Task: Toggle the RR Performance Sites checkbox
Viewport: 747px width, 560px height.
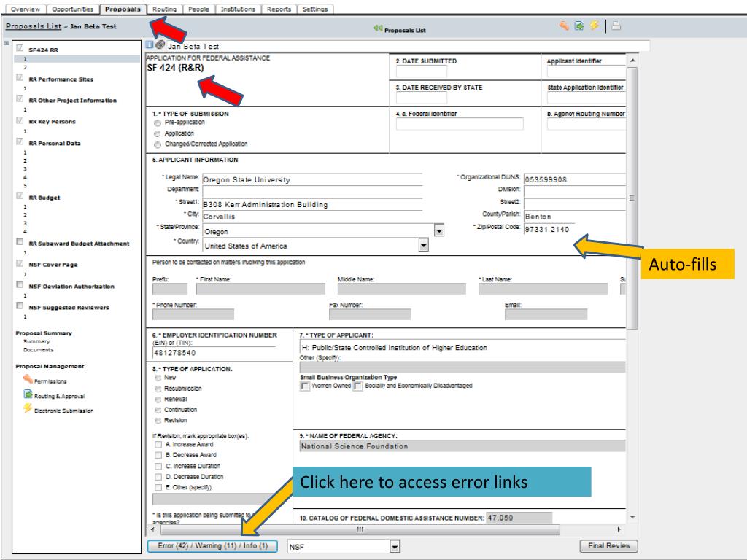Action: [x=20, y=77]
